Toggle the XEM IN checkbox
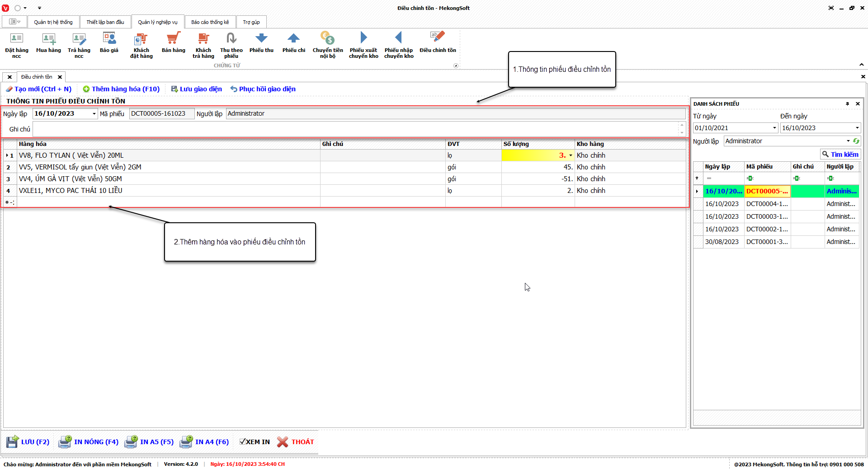 click(x=243, y=441)
